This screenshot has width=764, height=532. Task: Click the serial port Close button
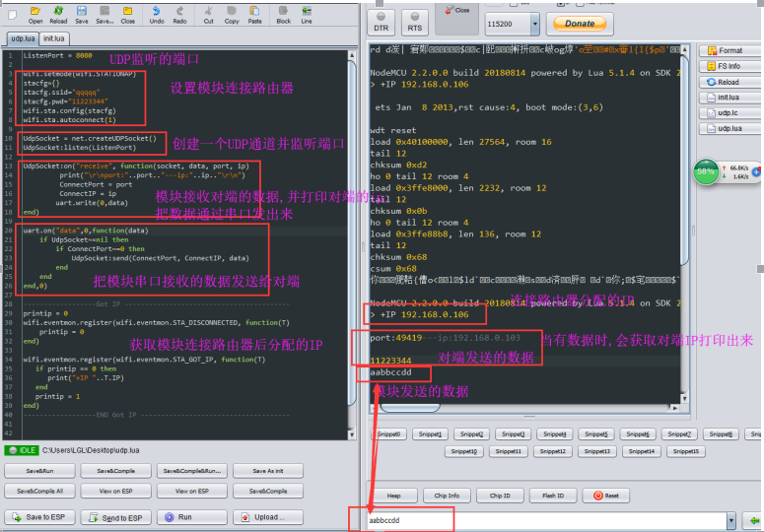[x=456, y=19]
